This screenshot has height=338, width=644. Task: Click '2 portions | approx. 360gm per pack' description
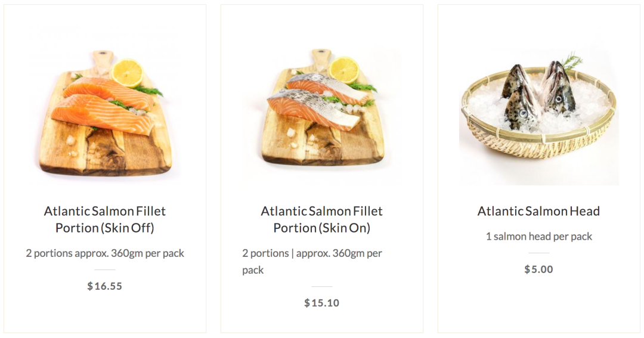pos(312,262)
